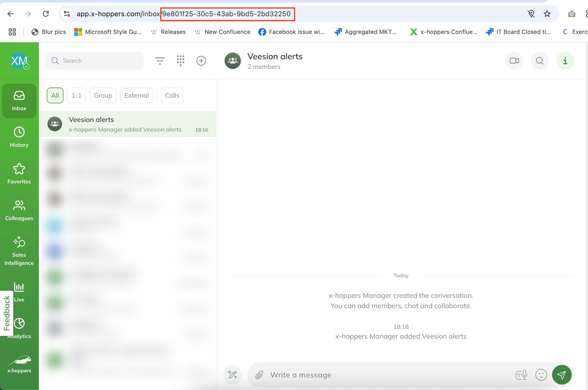Start a video call in Veesion alerts
This screenshot has width=588, height=390.
click(x=514, y=61)
